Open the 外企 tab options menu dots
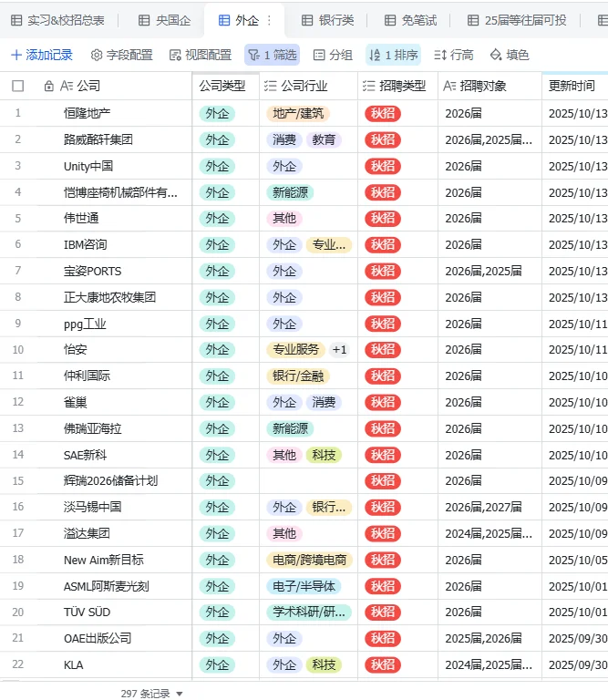 pyautogui.click(x=269, y=21)
